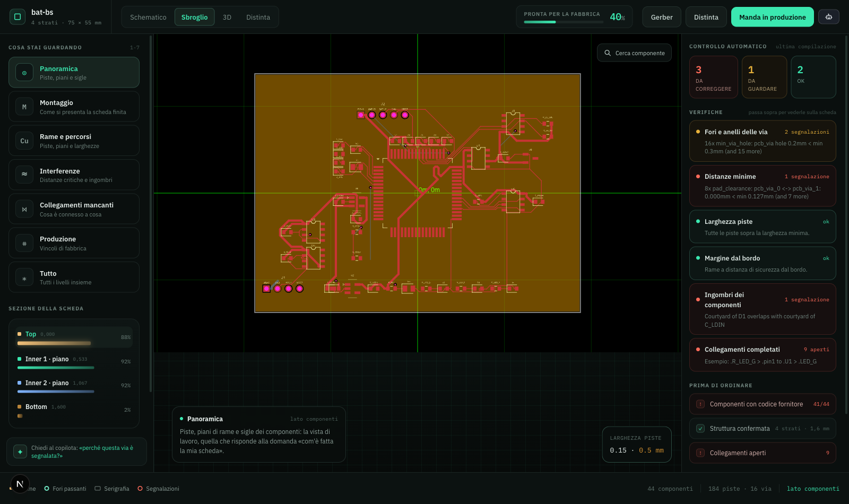Image resolution: width=849 pixels, height=504 pixels.
Task: Expand the Fori e anelli delle via check
Action: point(763,141)
